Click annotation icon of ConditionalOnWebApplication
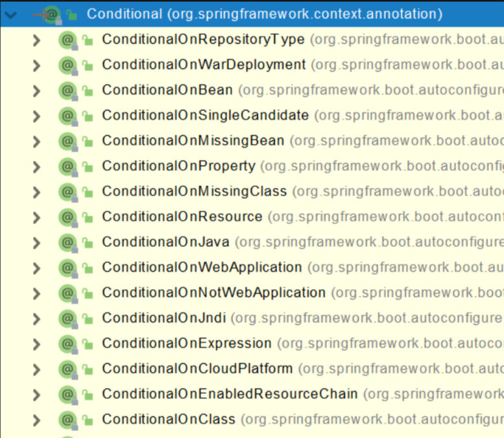This screenshot has width=504, height=438. (x=68, y=269)
